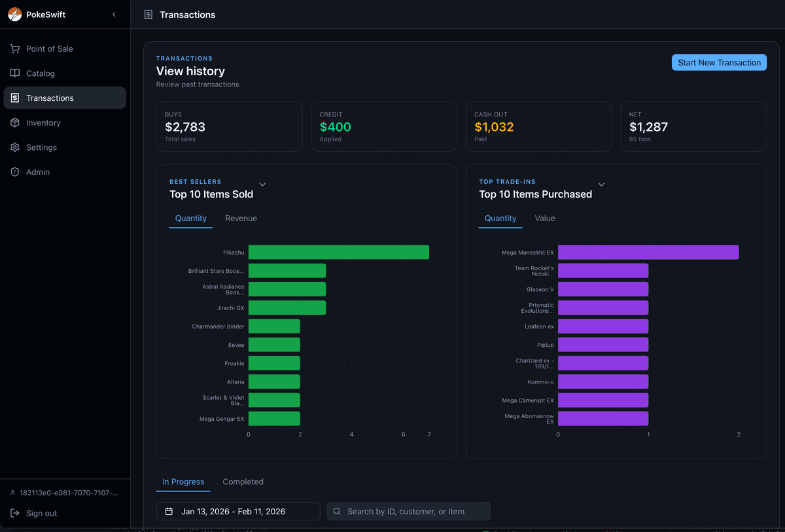Expand the Top Trade-Ins dropdown
785x532 pixels.
600,185
